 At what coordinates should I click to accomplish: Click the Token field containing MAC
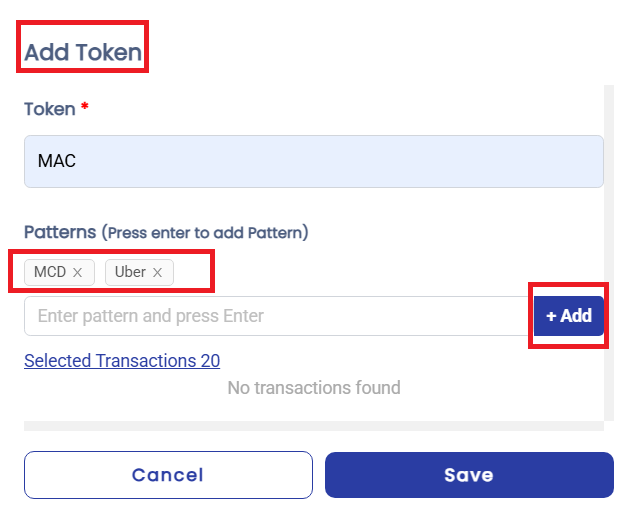coord(313,161)
